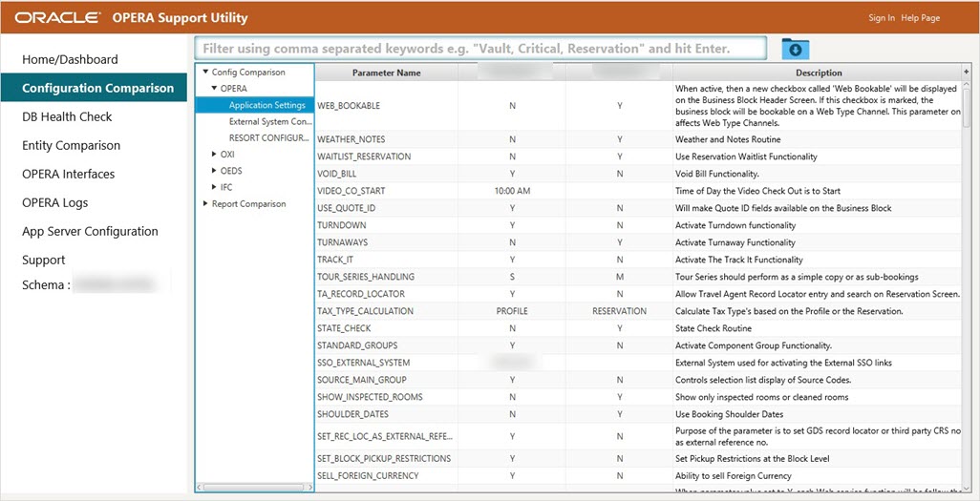
Task: Expand the OXI tree node
Action: point(214,154)
